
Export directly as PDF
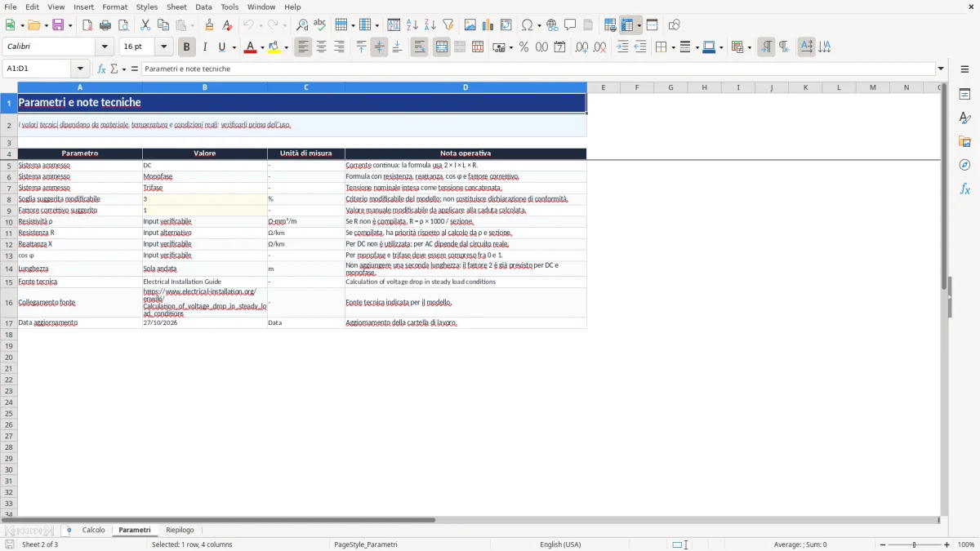(x=87, y=25)
